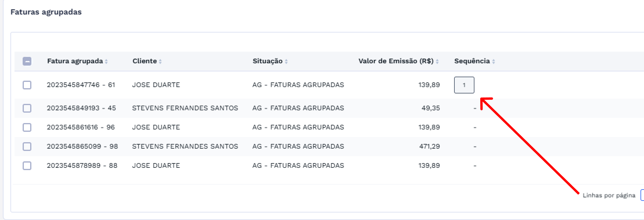Click STEVENS FERNANDES SANTOS in the 471,29 row

tap(185, 147)
